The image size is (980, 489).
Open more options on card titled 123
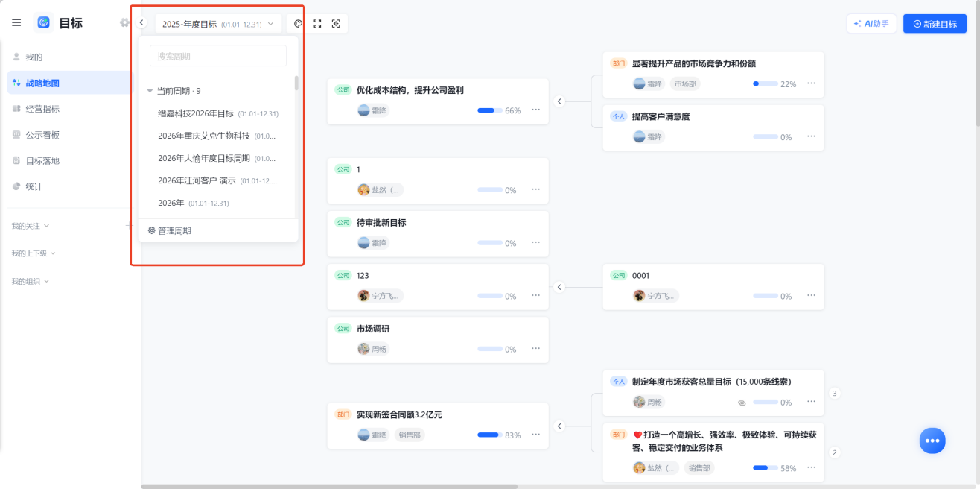pos(535,295)
